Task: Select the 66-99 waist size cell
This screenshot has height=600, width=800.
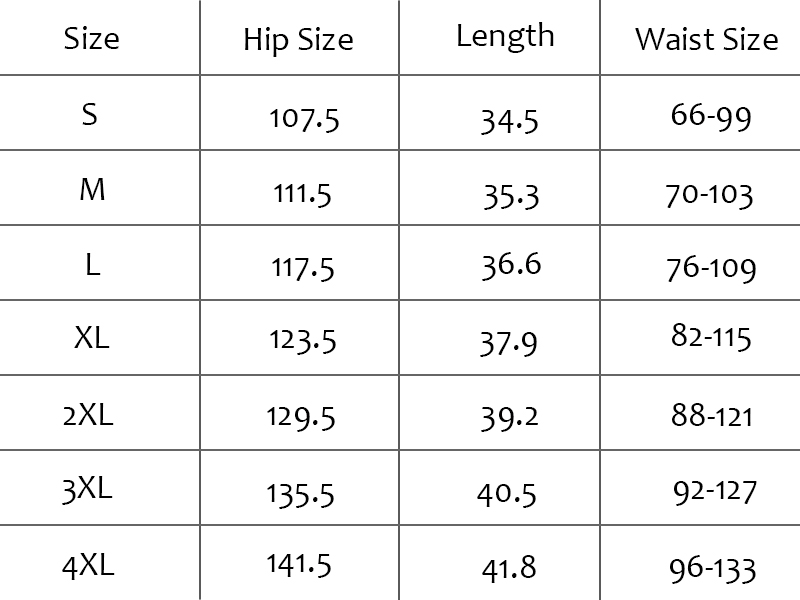Action: (x=710, y=117)
